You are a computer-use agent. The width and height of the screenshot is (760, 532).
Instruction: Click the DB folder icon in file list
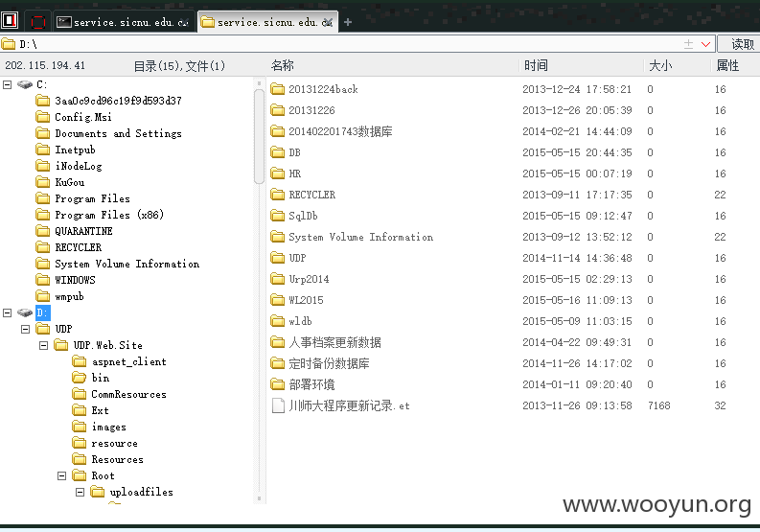[278, 152]
